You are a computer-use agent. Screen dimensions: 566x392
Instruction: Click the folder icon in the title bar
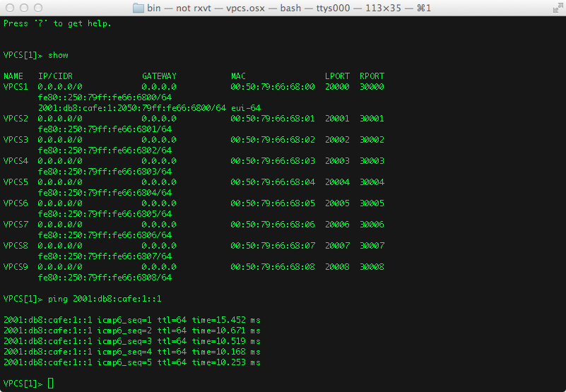pos(138,8)
